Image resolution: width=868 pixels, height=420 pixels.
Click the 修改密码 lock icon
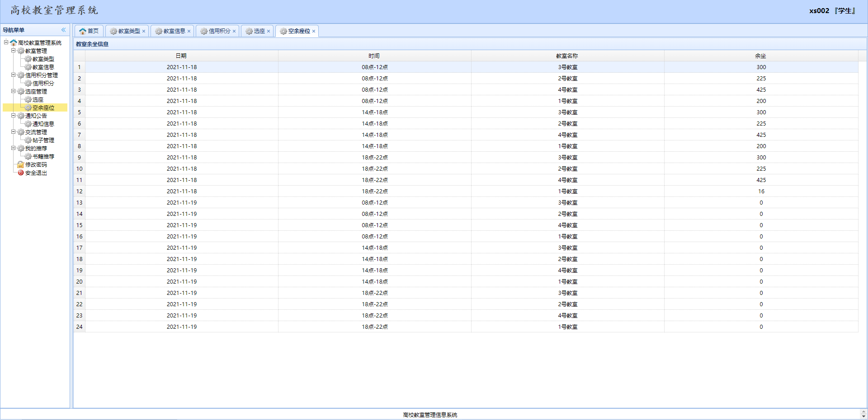click(21, 164)
